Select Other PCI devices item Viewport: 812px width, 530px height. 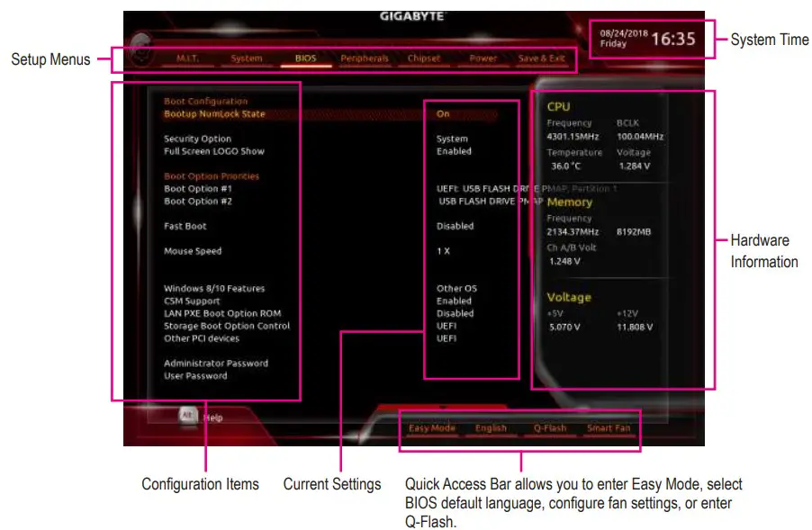tap(202, 338)
